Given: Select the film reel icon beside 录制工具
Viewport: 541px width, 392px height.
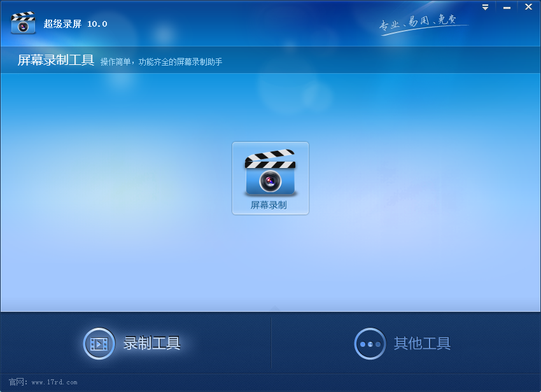Looking at the screenshot, I should (99, 344).
